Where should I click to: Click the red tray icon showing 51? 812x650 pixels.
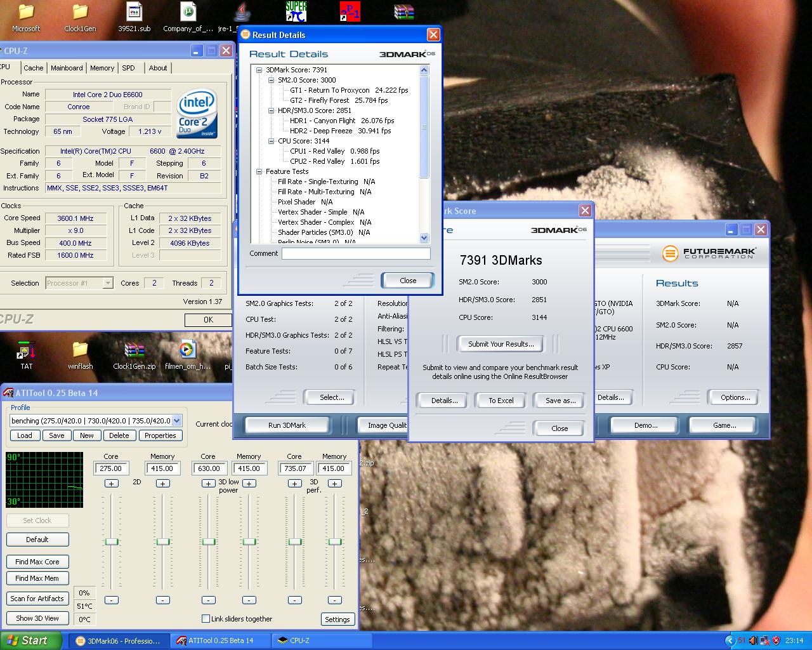(x=742, y=640)
